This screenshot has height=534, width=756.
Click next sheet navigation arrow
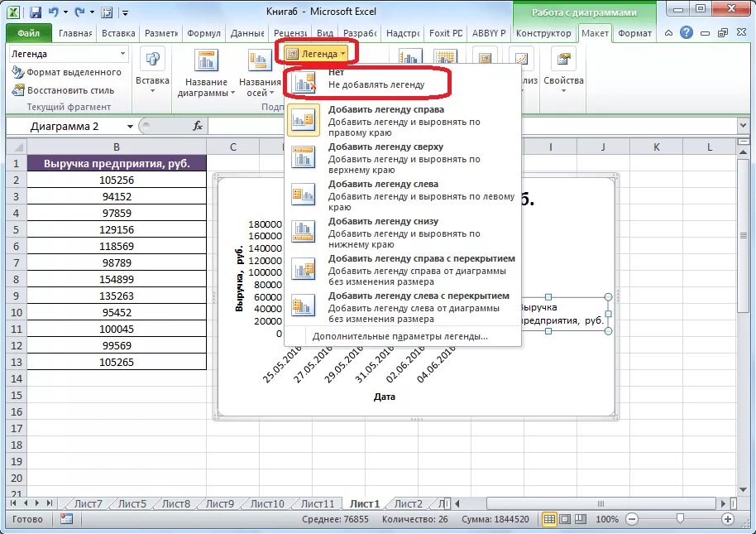click(x=37, y=503)
